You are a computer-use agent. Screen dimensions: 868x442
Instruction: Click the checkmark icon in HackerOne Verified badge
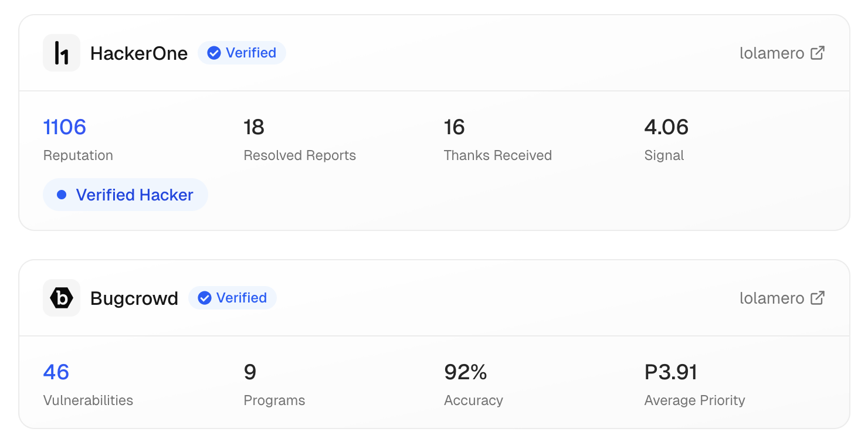pyautogui.click(x=214, y=53)
